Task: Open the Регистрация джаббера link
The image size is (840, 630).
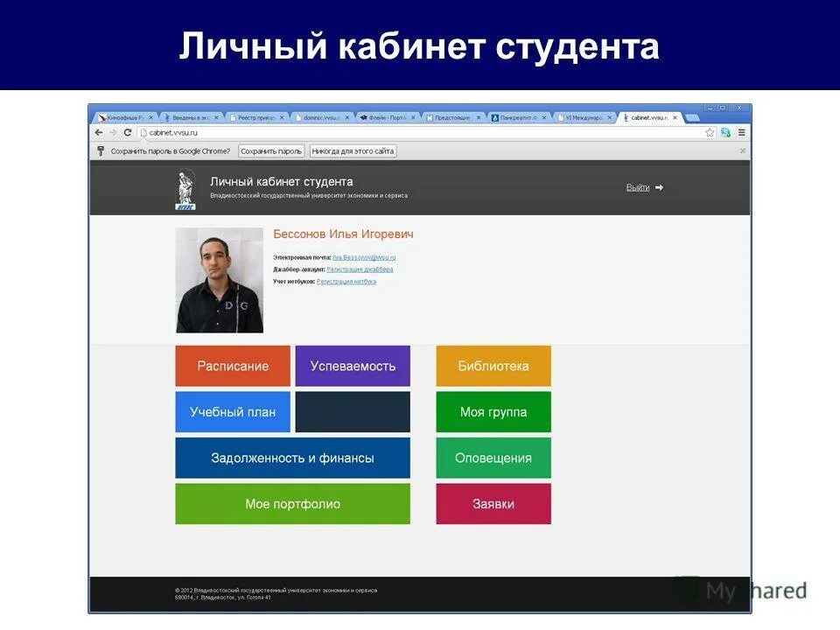Action: click(x=362, y=269)
